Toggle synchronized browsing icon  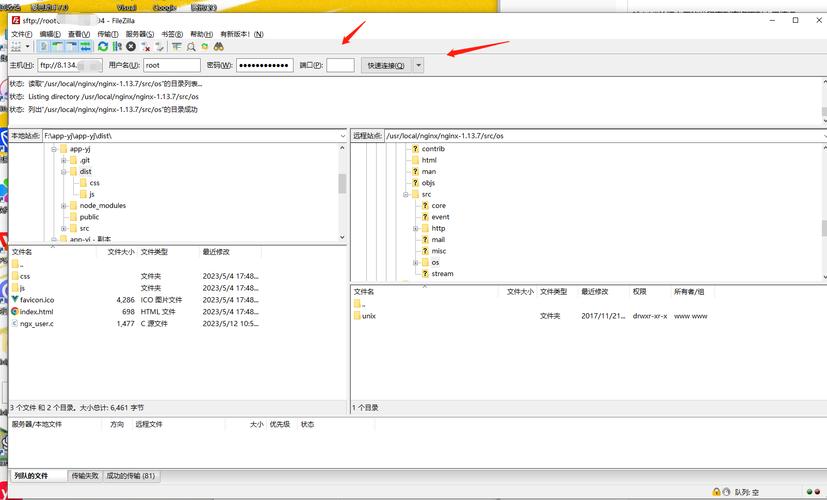tap(205, 46)
